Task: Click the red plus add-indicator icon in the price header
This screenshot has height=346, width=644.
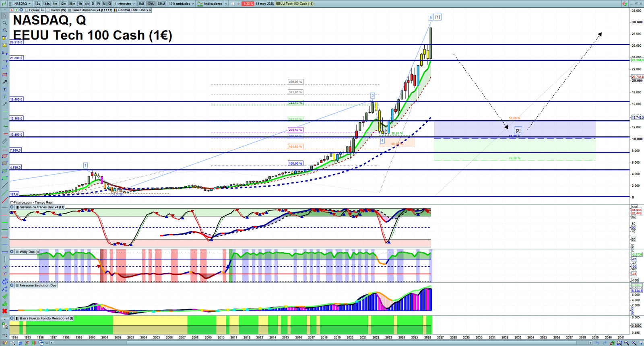Action: pyautogui.click(x=12, y=10)
